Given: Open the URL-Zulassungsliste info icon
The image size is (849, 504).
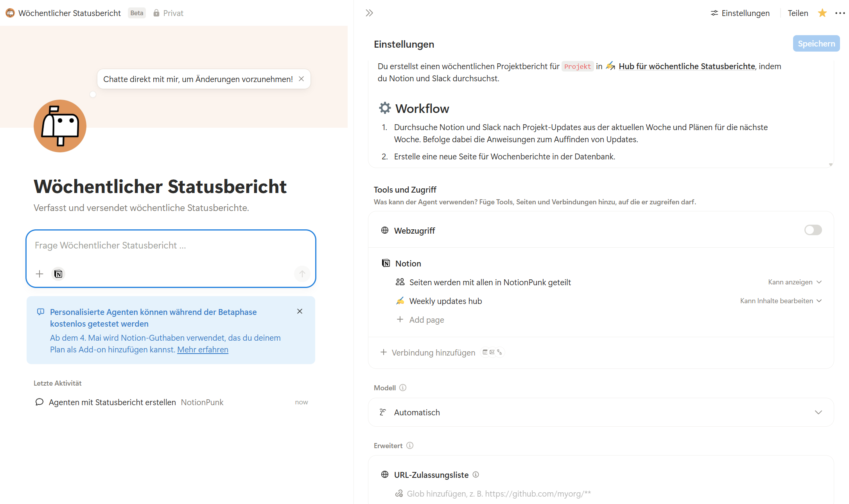Looking at the screenshot, I should (x=476, y=474).
